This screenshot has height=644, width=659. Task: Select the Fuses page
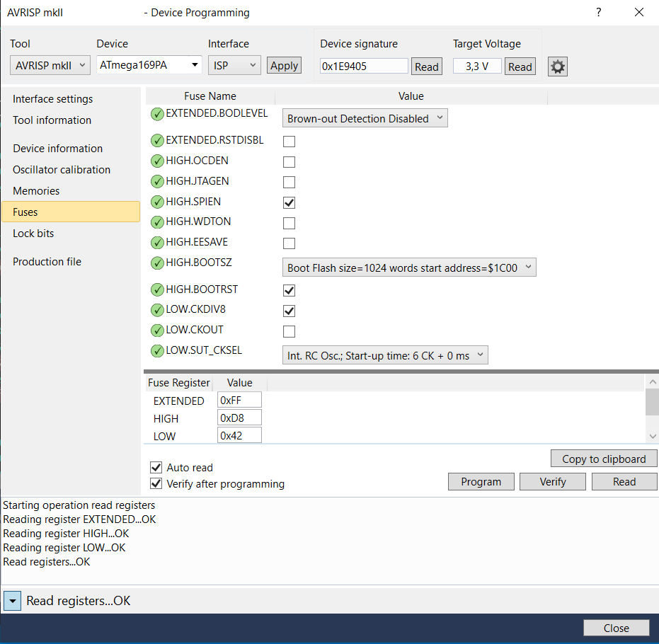[x=71, y=212]
